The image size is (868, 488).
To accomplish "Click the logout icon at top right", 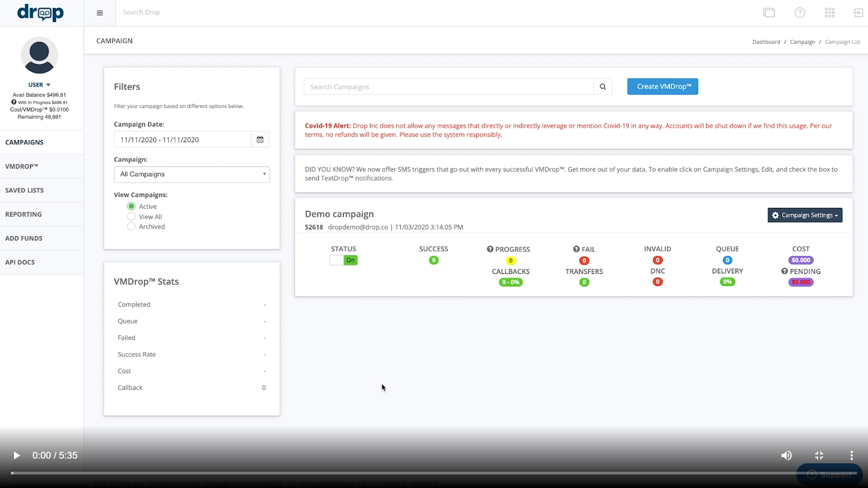I will (x=857, y=12).
